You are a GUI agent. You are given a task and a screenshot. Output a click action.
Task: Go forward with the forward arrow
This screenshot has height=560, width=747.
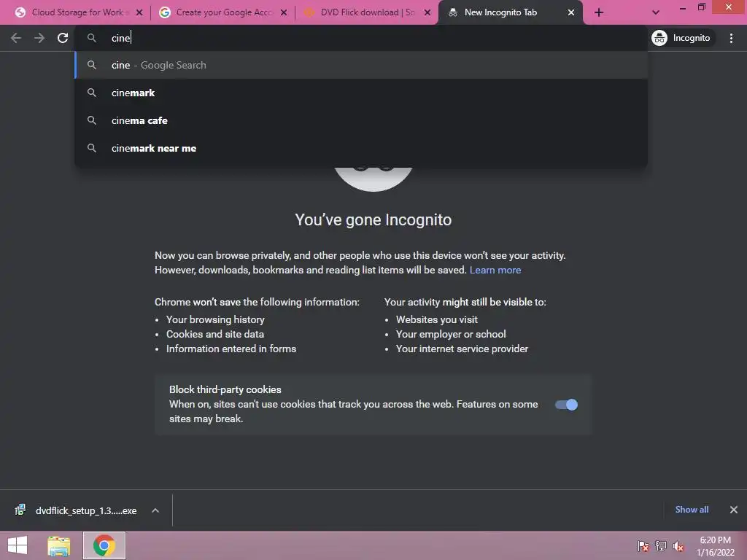click(x=39, y=38)
